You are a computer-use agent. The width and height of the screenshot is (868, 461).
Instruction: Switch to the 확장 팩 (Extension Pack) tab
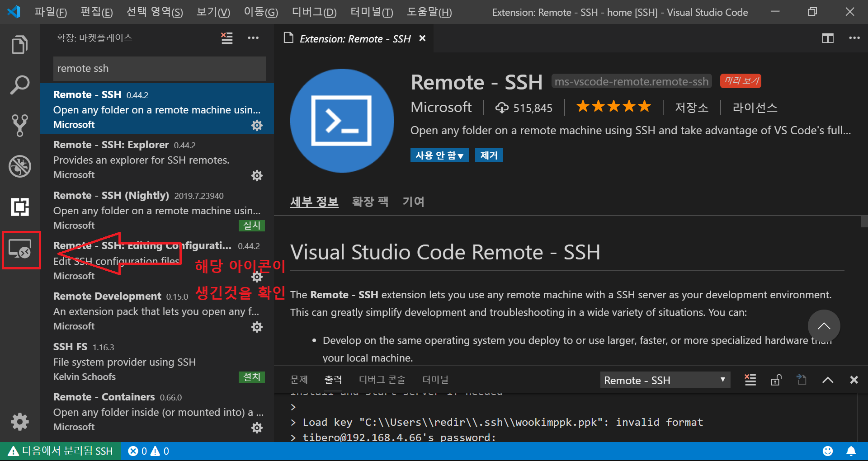(x=370, y=202)
